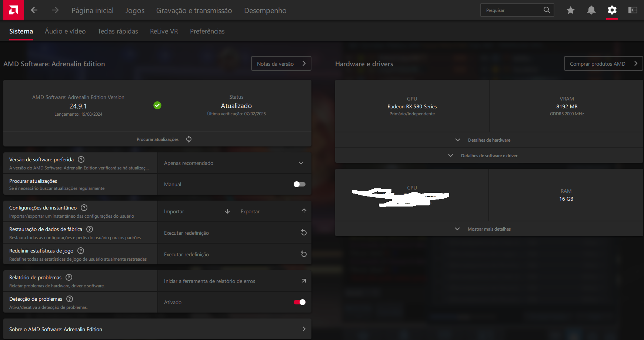
Task: Disable the Detecção de problemas switch
Action: click(x=300, y=302)
